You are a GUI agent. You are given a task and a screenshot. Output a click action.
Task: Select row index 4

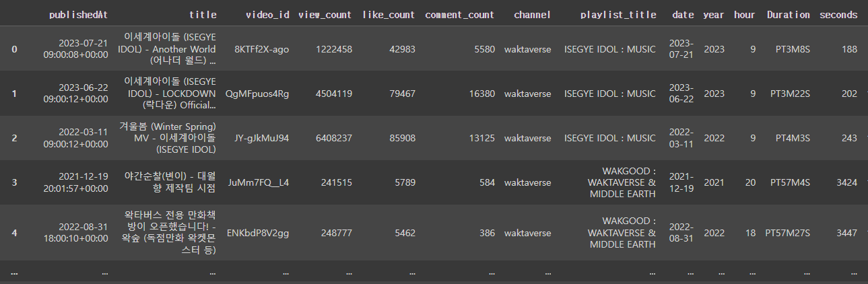pos(15,233)
